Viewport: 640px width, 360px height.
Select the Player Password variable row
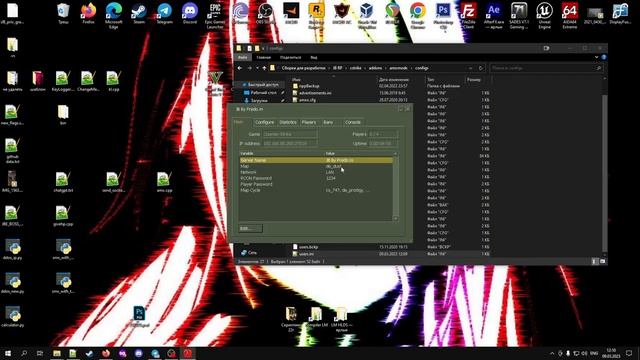(x=316, y=184)
